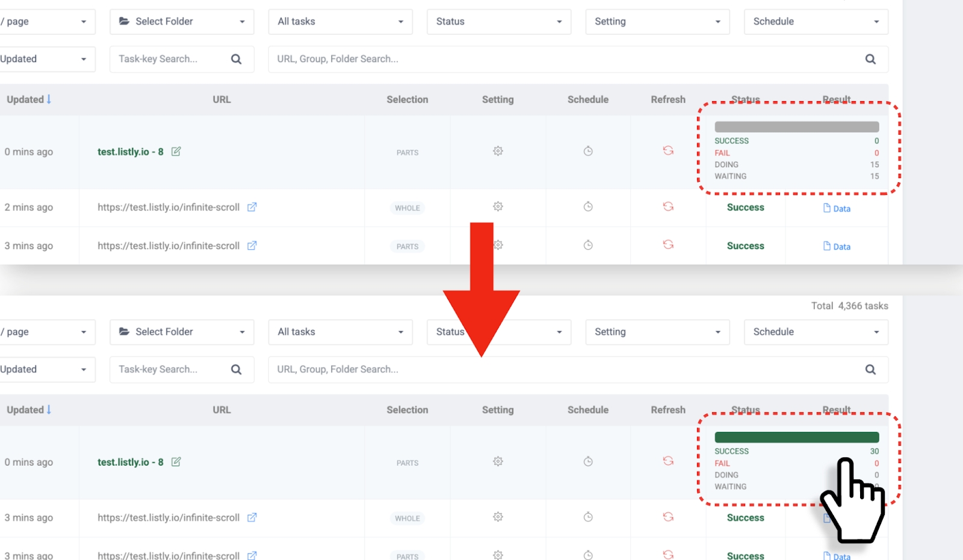Open schedule clock icon in 2 mins ago row
Viewport: 963px width, 560px height.
pyautogui.click(x=588, y=207)
